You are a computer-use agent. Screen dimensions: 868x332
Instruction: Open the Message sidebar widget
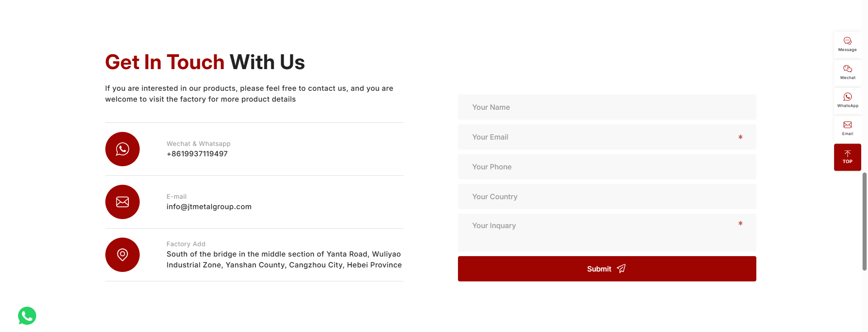[x=847, y=44]
